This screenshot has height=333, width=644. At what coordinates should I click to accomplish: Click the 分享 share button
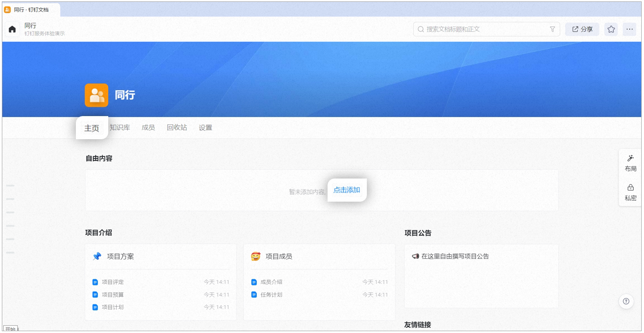click(582, 29)
